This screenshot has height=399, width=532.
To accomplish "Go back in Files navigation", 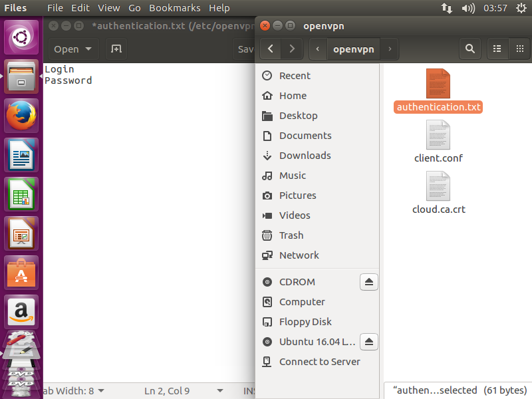I will 271,49.
